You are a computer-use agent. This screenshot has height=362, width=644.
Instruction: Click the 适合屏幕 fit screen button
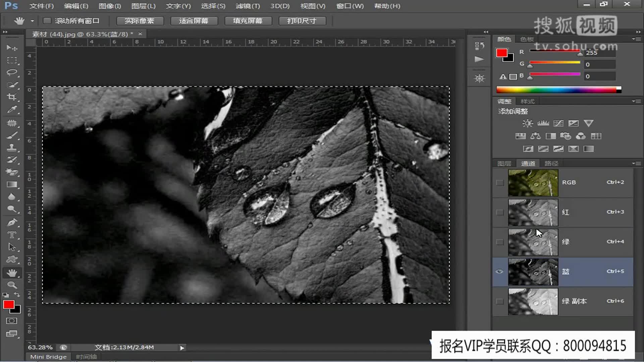[x=194, y=21]
